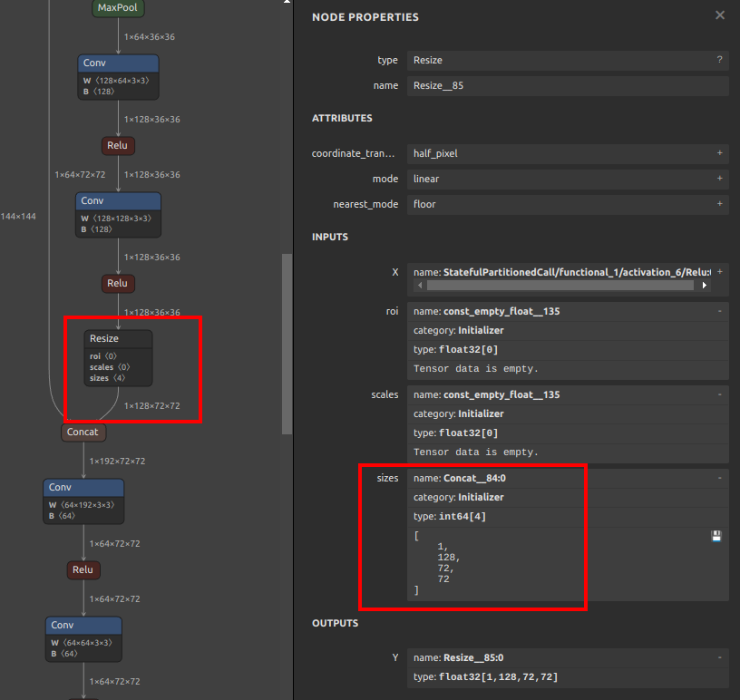Expand the nearest_mode attribute with its plus
Image resolution: width=740 pixels, height=700 pixels.
[x=719, y=204]
